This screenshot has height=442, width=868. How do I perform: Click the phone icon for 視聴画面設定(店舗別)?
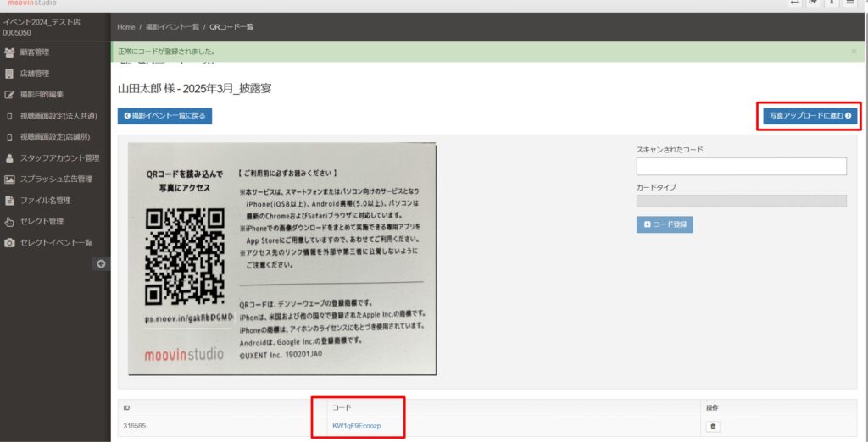[x=9, y=137]
